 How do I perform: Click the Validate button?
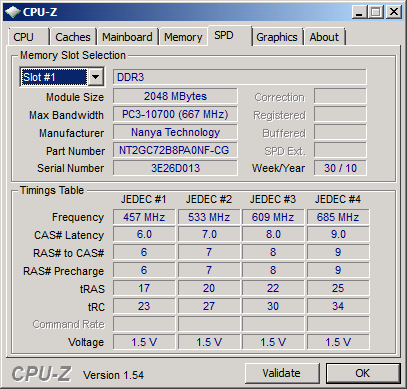(282, 373)
